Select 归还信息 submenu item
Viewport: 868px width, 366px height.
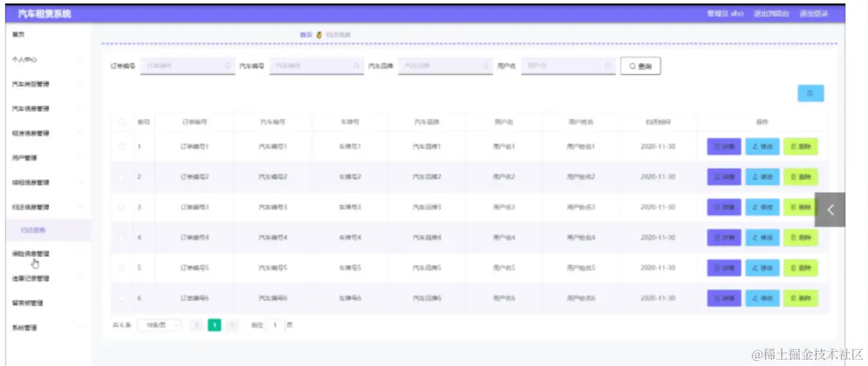(48, 230)
